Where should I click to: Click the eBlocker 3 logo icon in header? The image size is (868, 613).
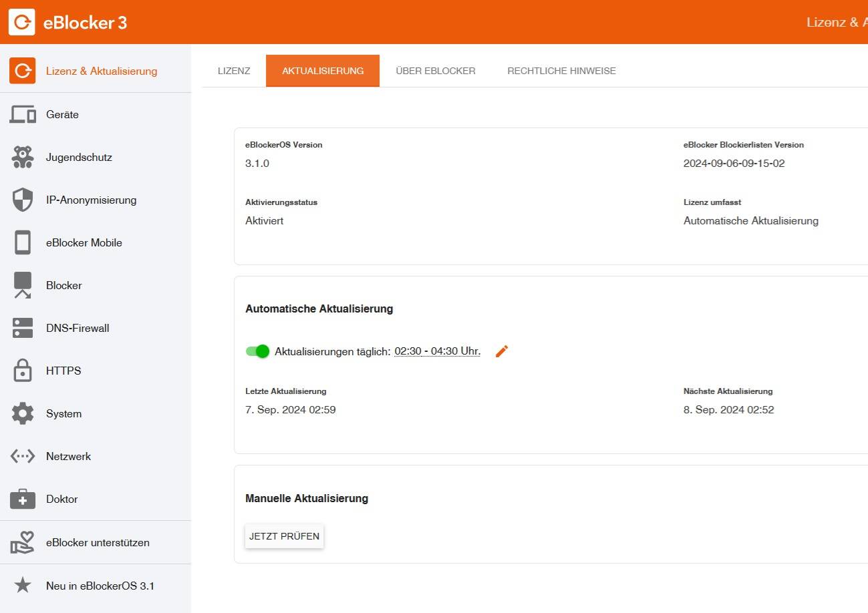click(22, 22)
